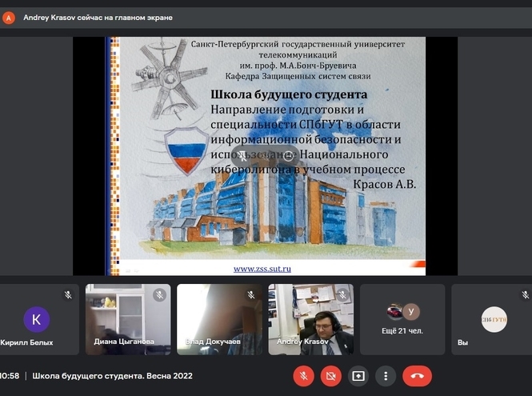Select Влад Докучаев video tile

pos(219,319)
